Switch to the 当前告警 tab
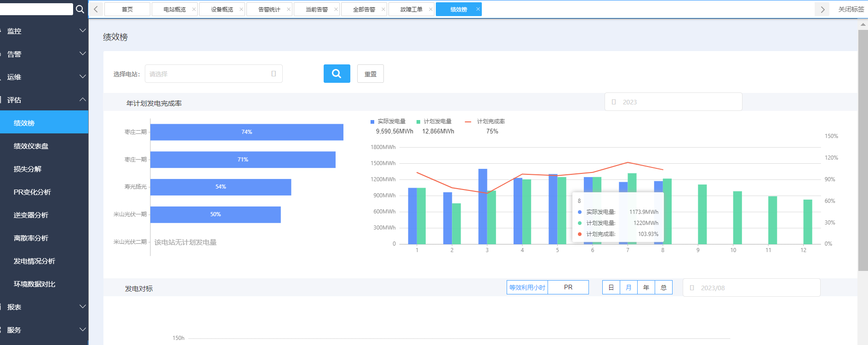868x345 pixels. [317, 9]
